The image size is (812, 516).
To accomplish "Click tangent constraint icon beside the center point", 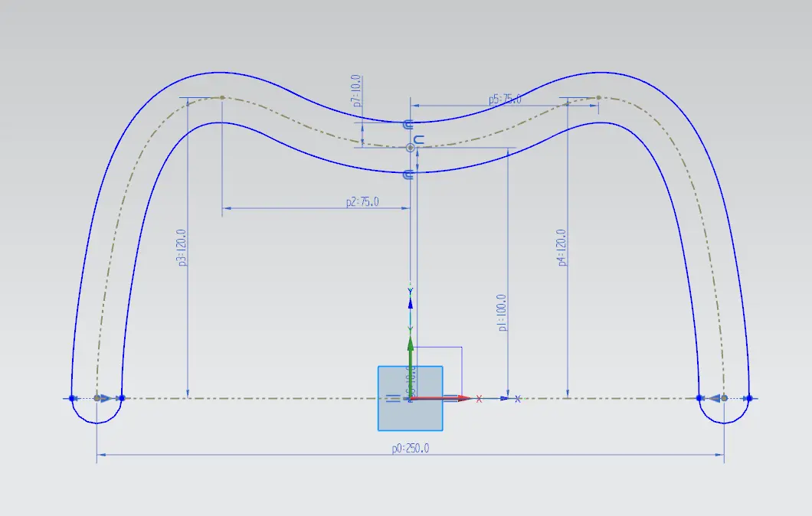I will click(x=420, y=139).
